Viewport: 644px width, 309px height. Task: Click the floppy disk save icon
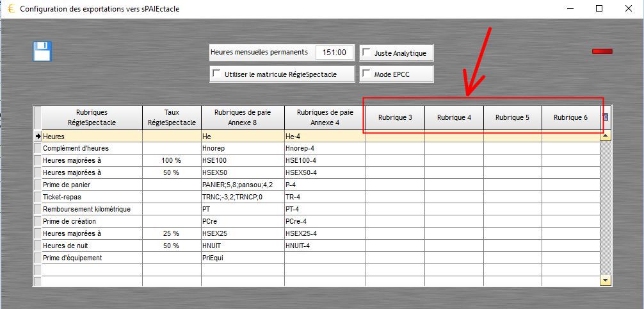click(42, 51)
